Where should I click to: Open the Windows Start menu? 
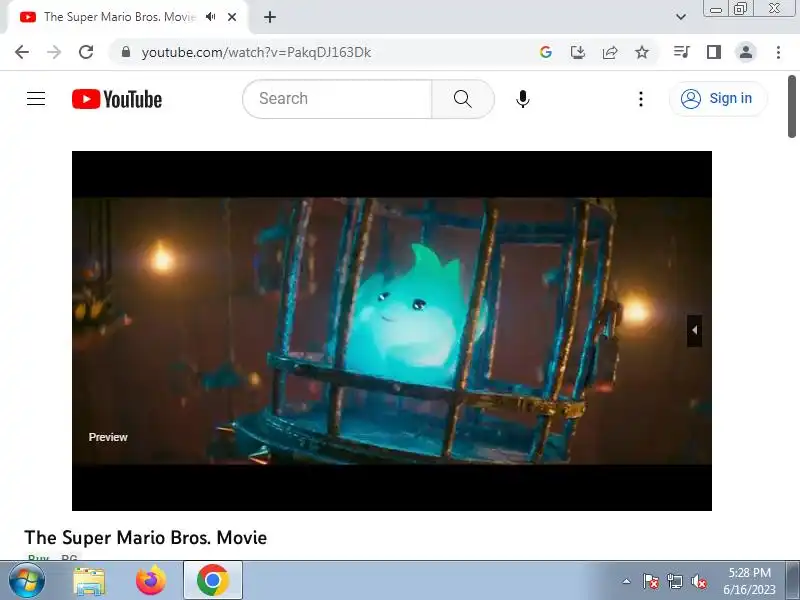(26, 581)
